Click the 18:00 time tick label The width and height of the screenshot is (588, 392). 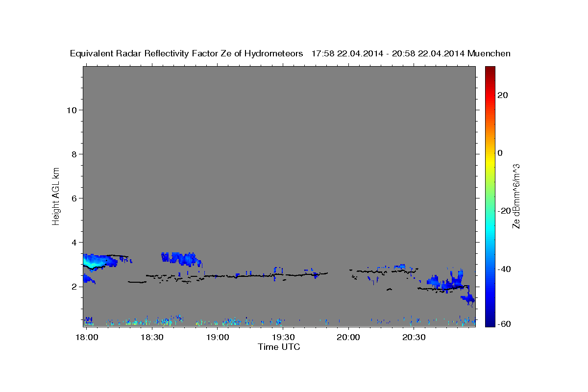87,338
